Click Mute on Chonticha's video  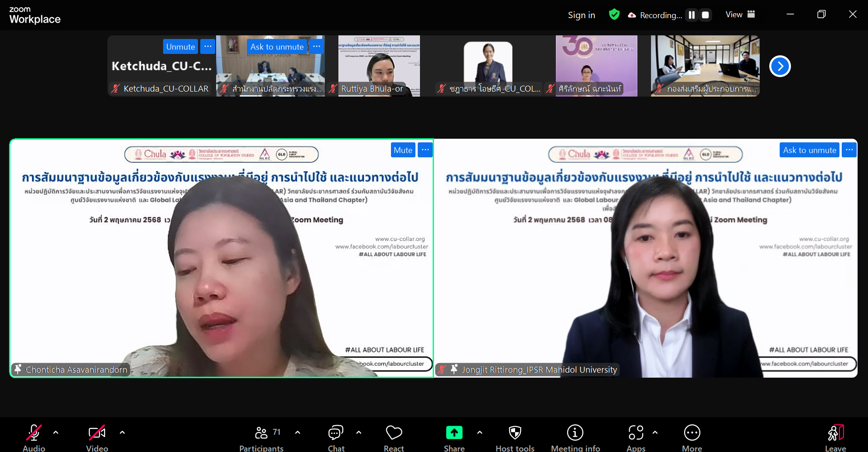coord(403,150)
